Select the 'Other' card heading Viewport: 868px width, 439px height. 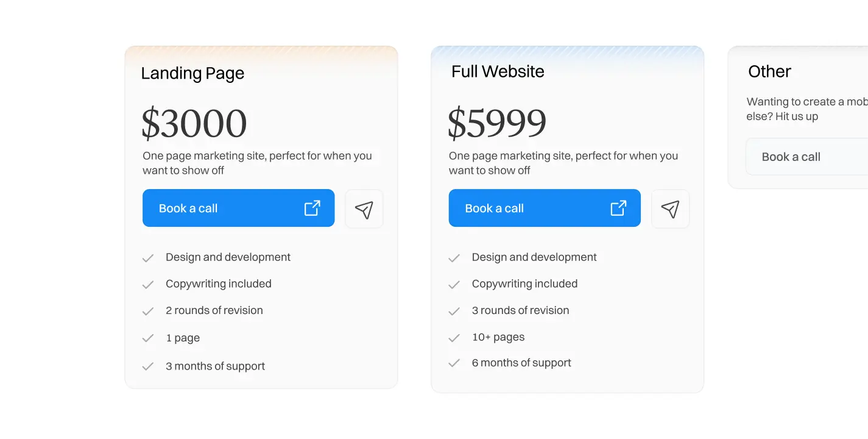[769, 71]
